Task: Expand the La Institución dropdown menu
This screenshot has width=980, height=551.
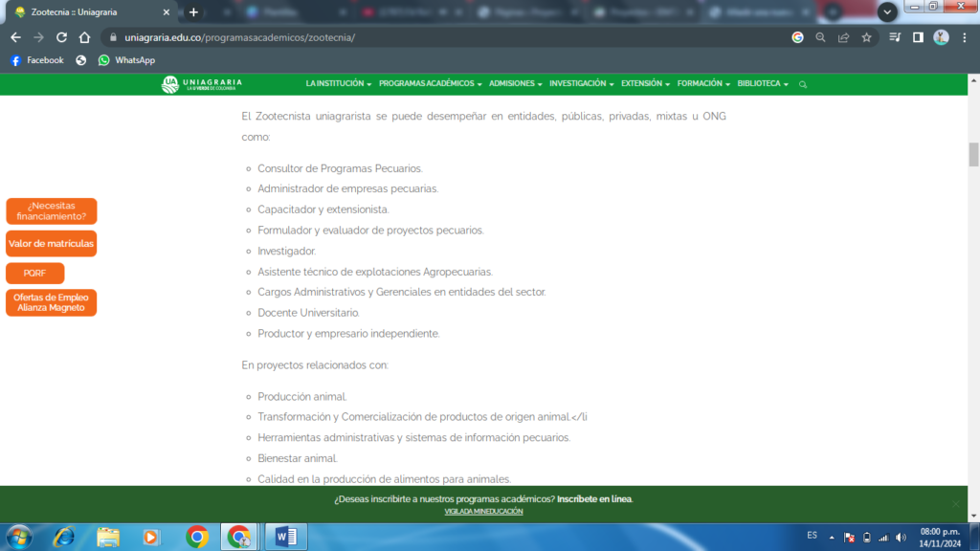Action: 339,84
